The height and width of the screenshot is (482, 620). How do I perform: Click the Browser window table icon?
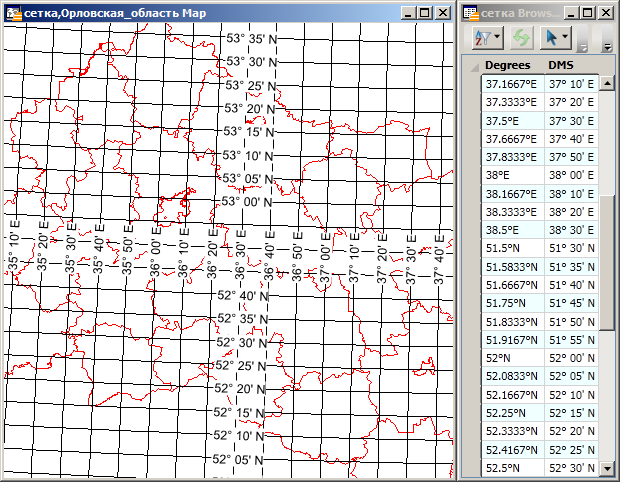471,12
